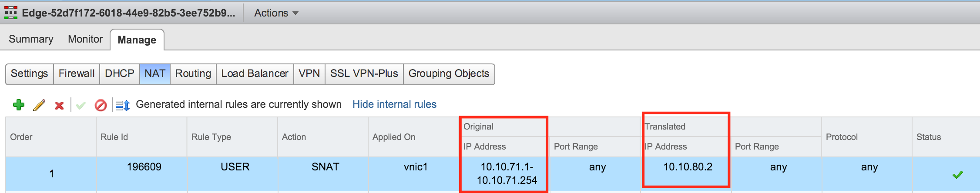
Task: Click the green status checkmark in rule row
Action: click(957, 175)
